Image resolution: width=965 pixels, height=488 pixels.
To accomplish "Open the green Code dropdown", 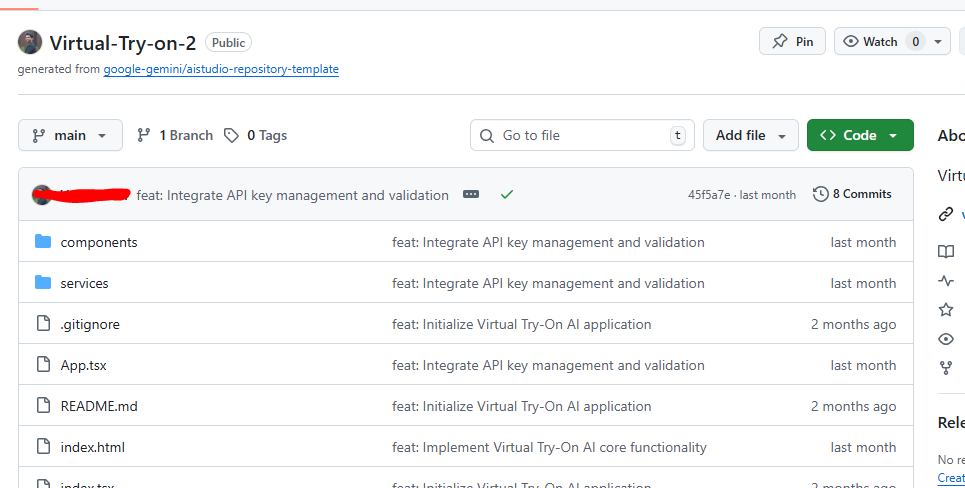I will point(859,135).
